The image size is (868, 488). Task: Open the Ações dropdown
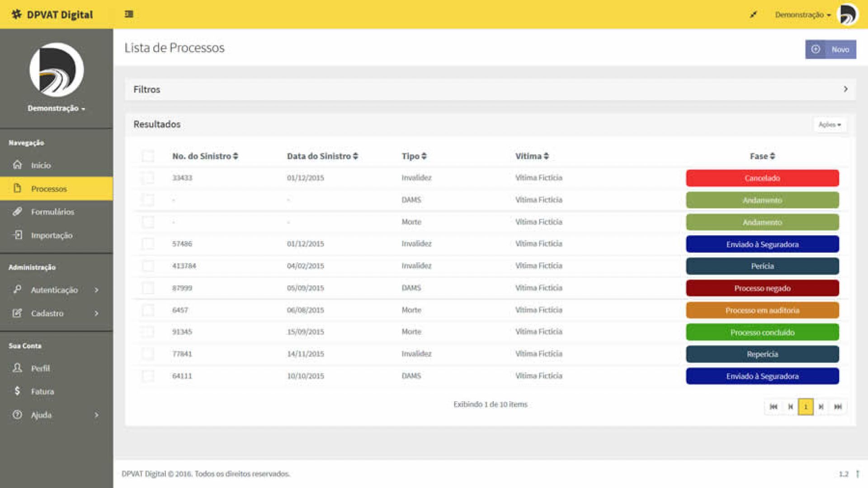829,124
